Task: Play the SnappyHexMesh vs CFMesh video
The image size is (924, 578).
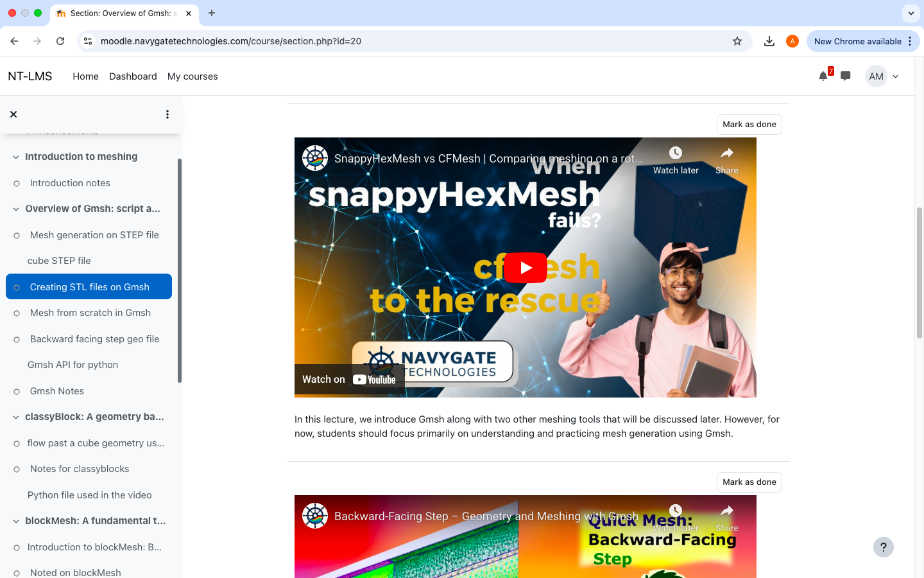Action: coord(525,268)
